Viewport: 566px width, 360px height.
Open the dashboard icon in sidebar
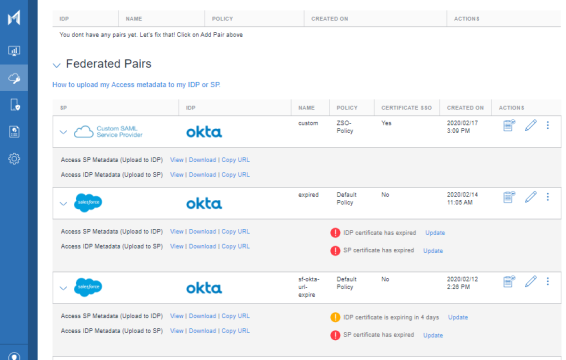[14, 51]
